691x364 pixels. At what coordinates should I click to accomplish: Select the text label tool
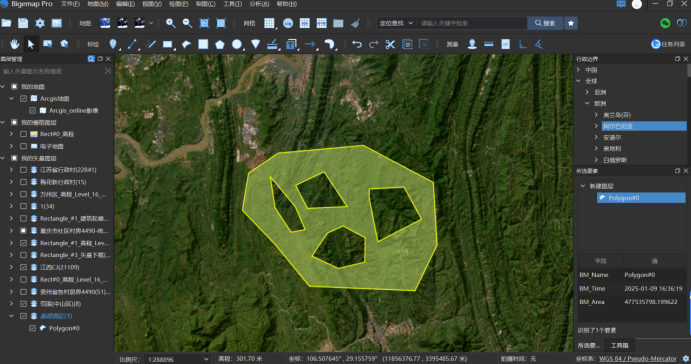[x=291, y=44]
